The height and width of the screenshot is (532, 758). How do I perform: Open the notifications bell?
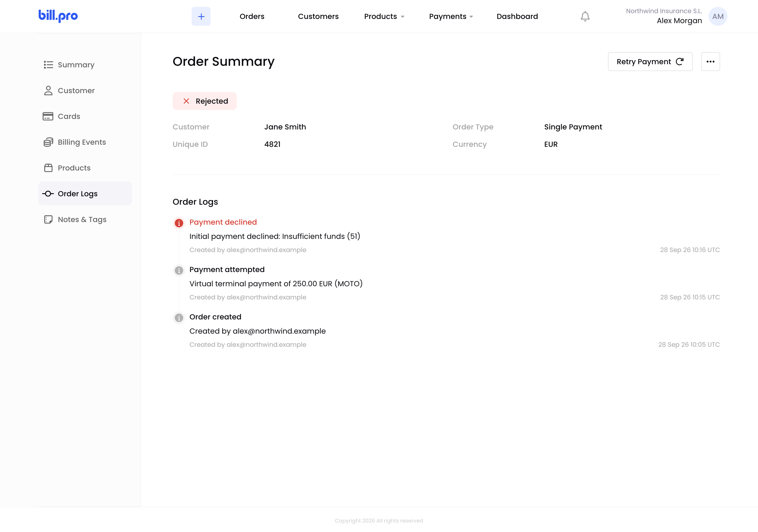[x=585, y=17]
